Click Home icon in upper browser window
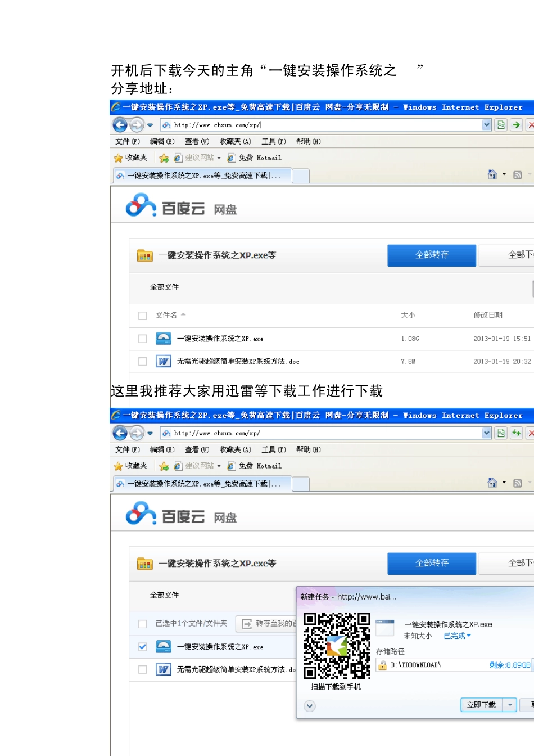Image resolution: width=534 pixels, height=756 pixels. point(492,174)
